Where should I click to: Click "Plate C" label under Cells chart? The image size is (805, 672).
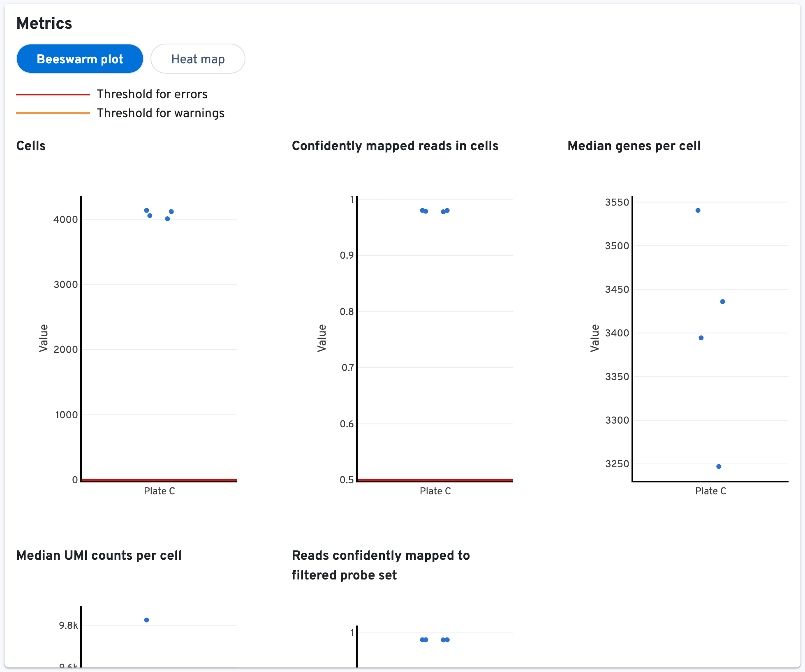(x=160, y=491)
